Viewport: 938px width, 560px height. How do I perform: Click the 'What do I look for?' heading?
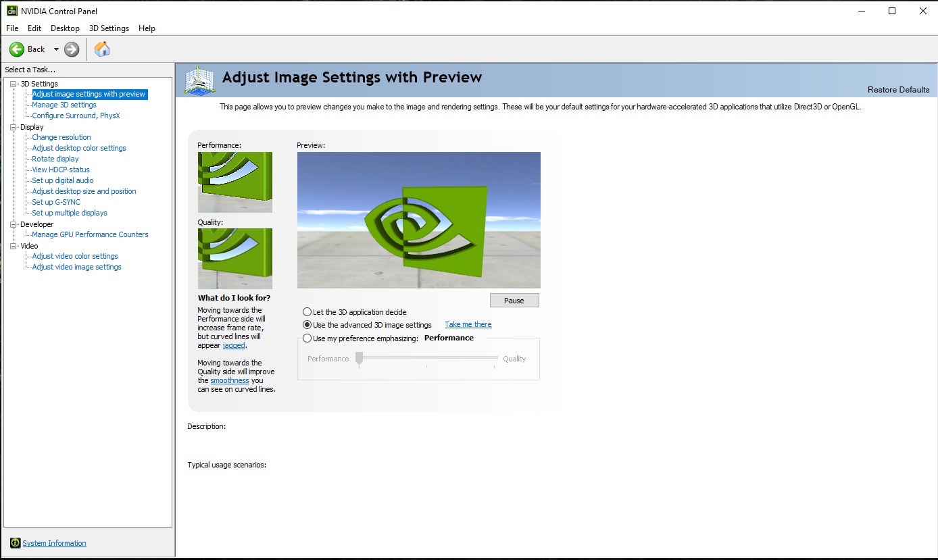point(234,298)
